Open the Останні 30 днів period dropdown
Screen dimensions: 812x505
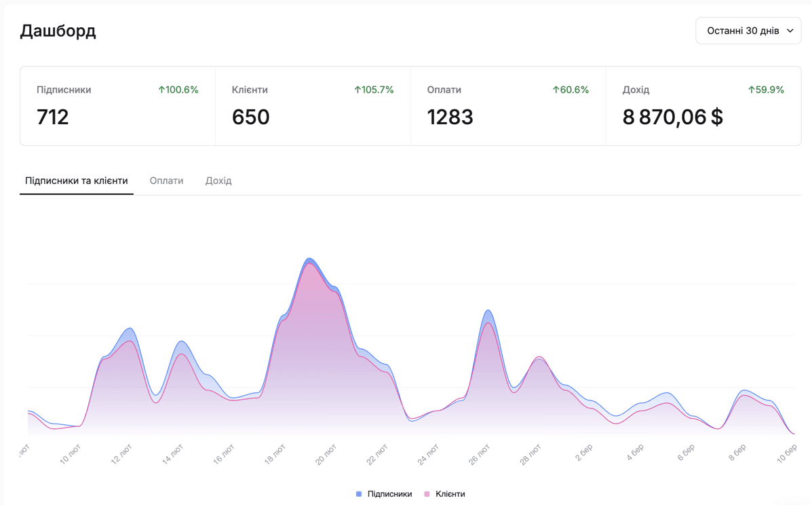point(748,31)
